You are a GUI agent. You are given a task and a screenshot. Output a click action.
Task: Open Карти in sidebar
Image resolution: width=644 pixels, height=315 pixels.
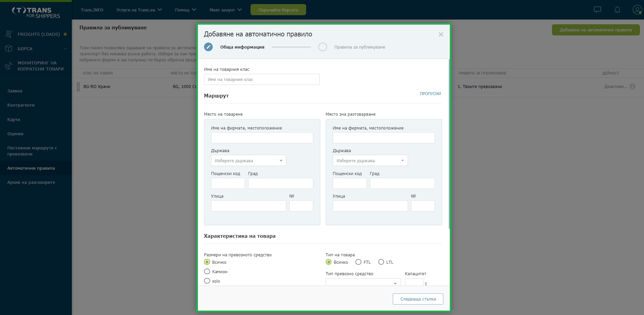pos(14,120)
